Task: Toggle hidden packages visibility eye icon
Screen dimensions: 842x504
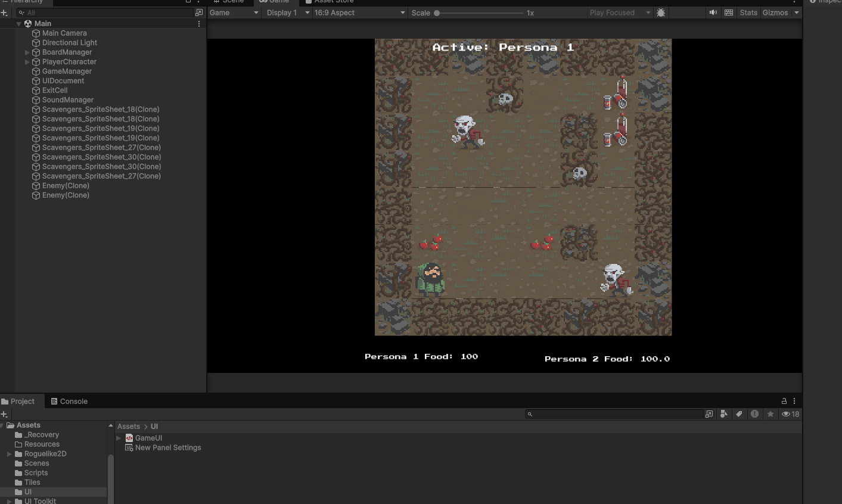Action: (x=790, y=414)
